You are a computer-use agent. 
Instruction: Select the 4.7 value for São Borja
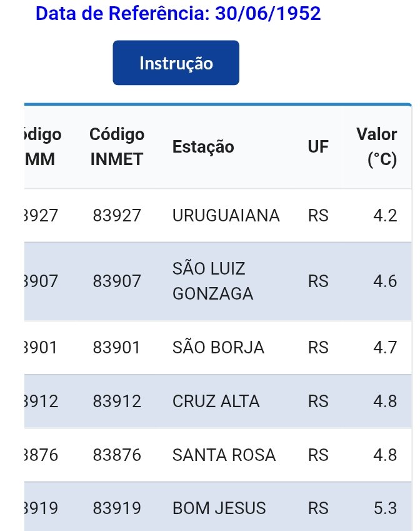coord(384,347)
